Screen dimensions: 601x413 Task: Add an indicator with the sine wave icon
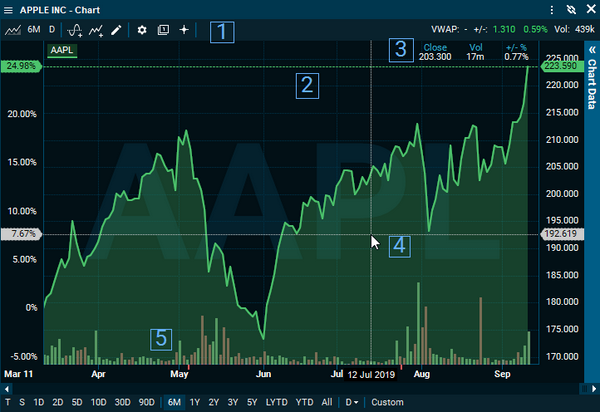coord(75,30)
